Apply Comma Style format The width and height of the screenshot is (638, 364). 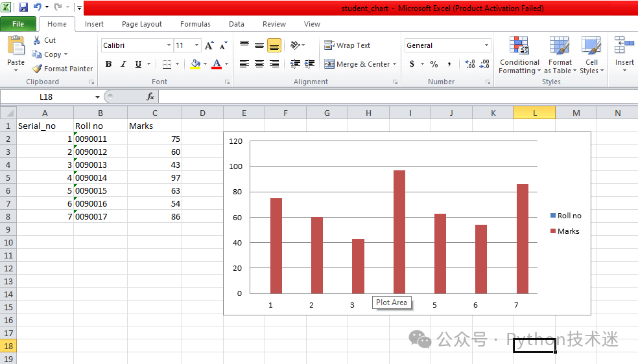tap(449, 64)
